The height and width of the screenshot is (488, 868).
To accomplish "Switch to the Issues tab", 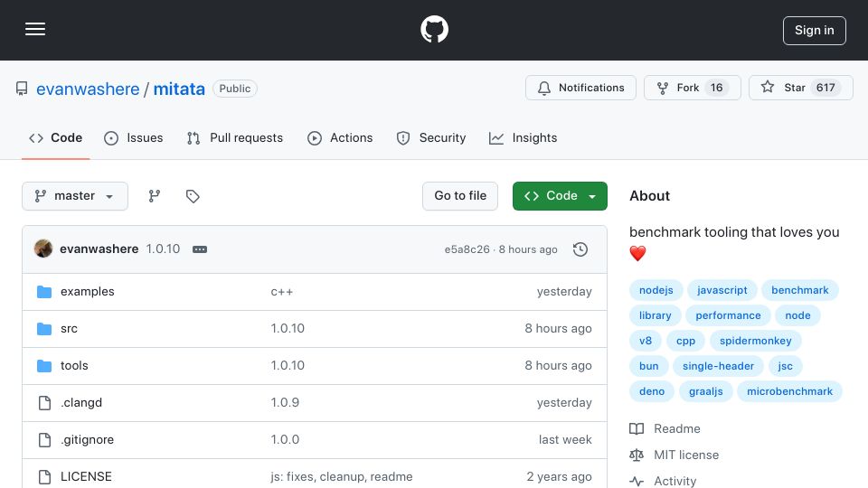I will click(134, 137).
